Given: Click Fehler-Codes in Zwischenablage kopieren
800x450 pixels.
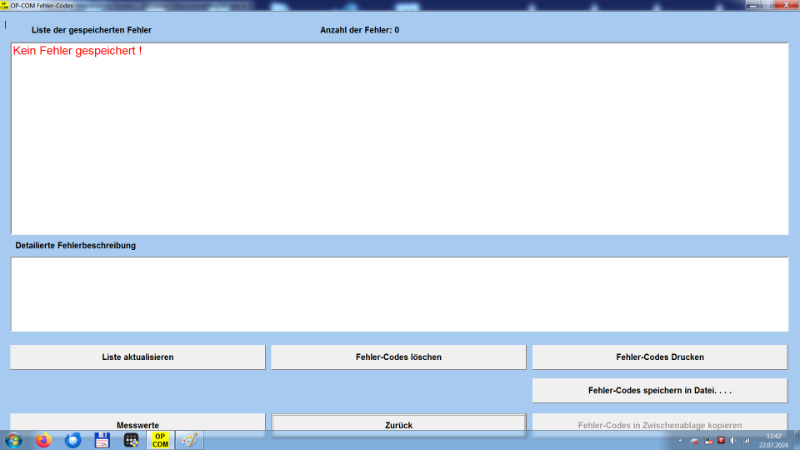Looking at the screenshot, I should (660, 424).
